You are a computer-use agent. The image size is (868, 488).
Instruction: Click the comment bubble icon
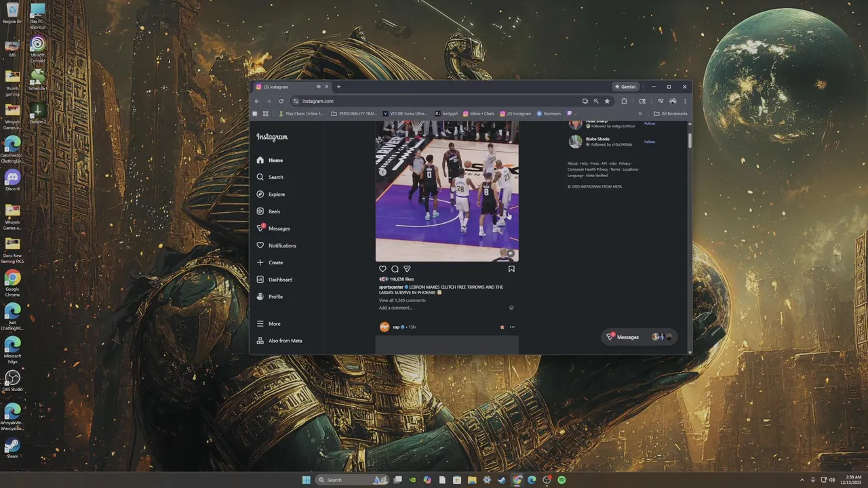tap(395, 269)
